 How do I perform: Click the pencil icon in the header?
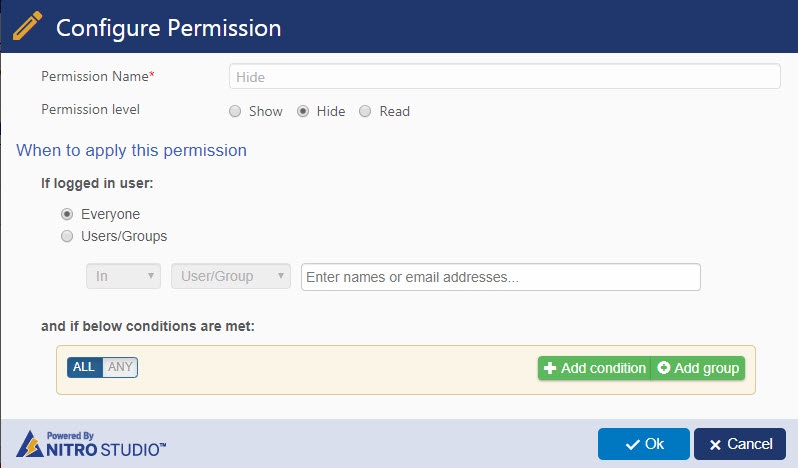pos(29,26)
